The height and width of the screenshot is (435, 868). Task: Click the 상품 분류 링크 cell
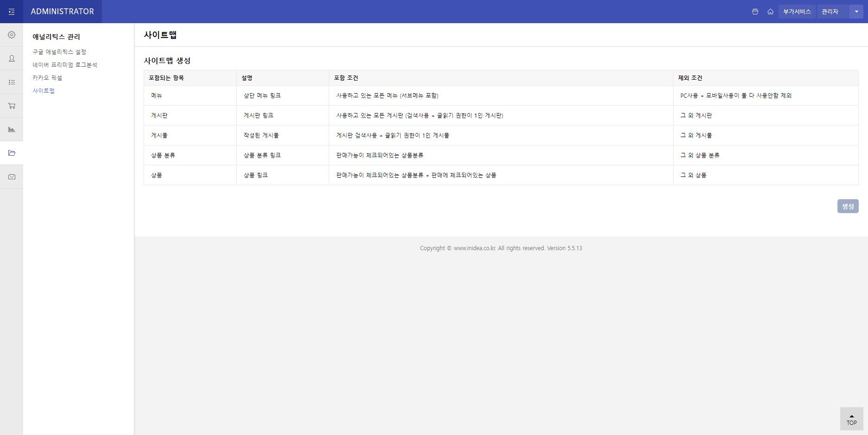tap(283, 155)
